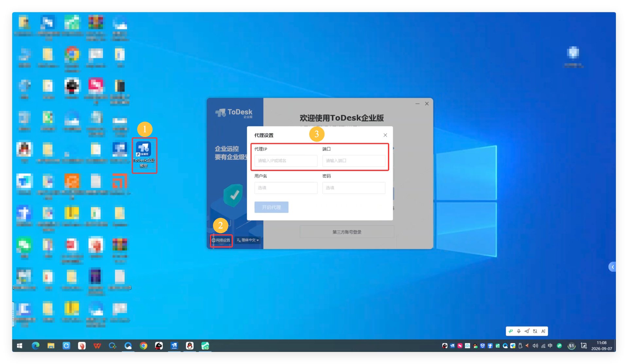Image resolution: width=628 pixels, height=364 pixels.
Task: Click the 网络设置 button in ToDesk
Action: click(221, 240)
